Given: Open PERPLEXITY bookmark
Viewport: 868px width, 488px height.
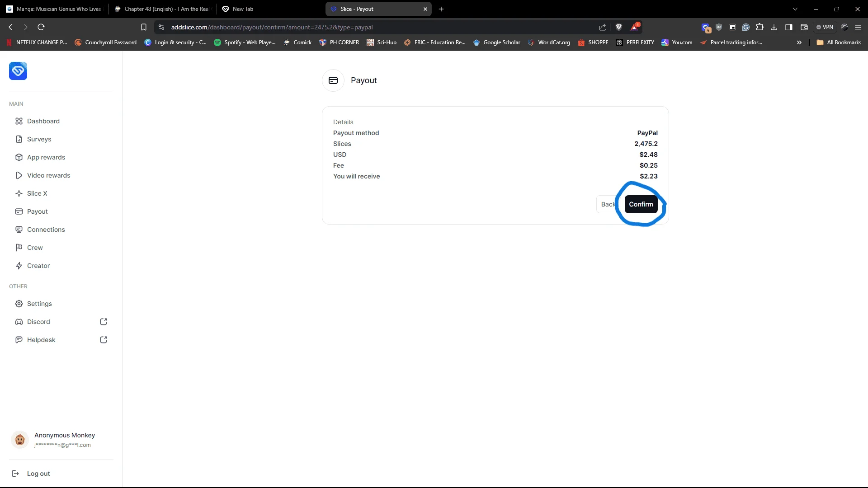Looking at the screenshot, I should coord(635,42).
